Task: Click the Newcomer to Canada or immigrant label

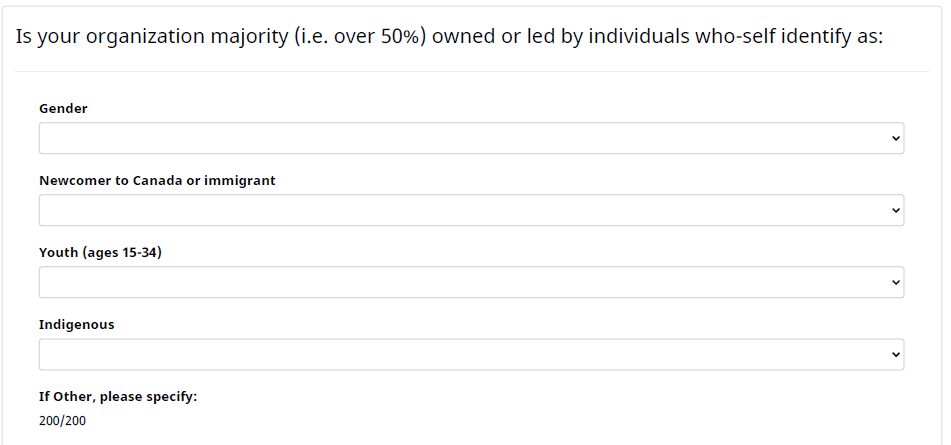Action: coord(157,181)
